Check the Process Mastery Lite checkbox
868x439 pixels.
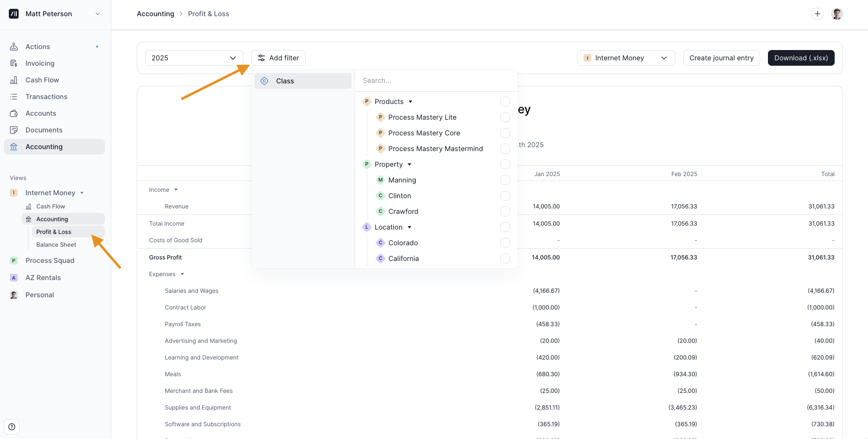505,117
